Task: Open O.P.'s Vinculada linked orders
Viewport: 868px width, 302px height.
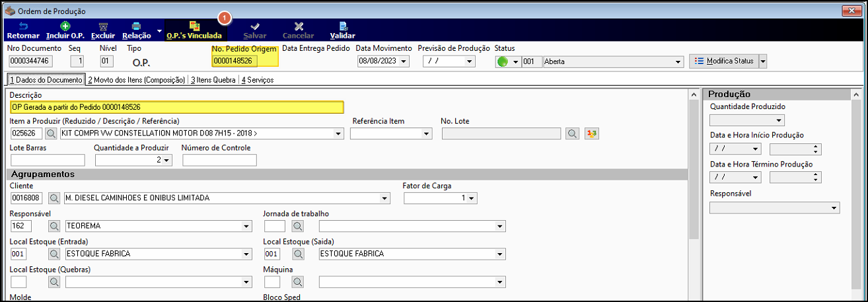Action: [x=194, y=30]
